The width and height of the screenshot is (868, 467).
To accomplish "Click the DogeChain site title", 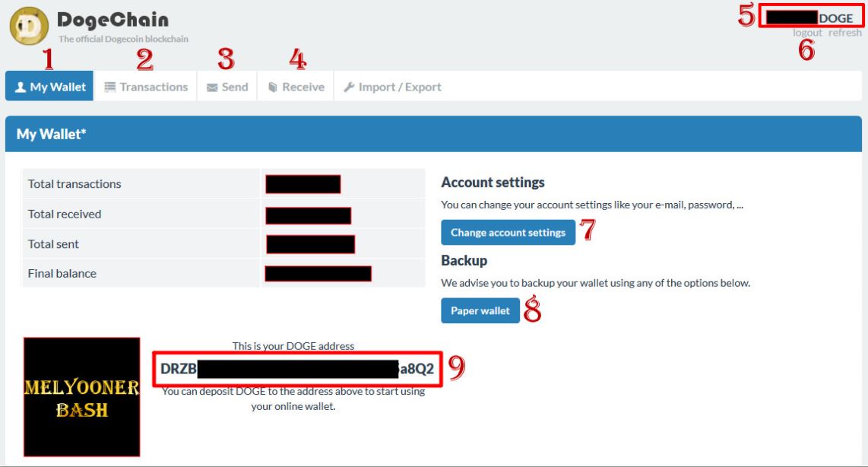I will point(113,20).
